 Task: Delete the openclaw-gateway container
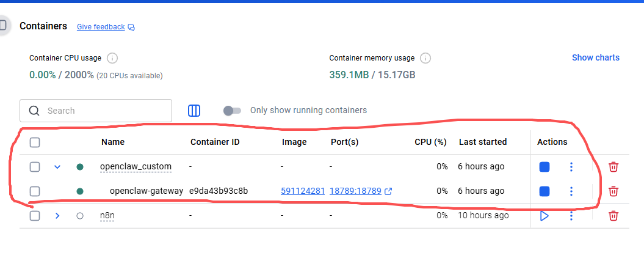point(613,191)
